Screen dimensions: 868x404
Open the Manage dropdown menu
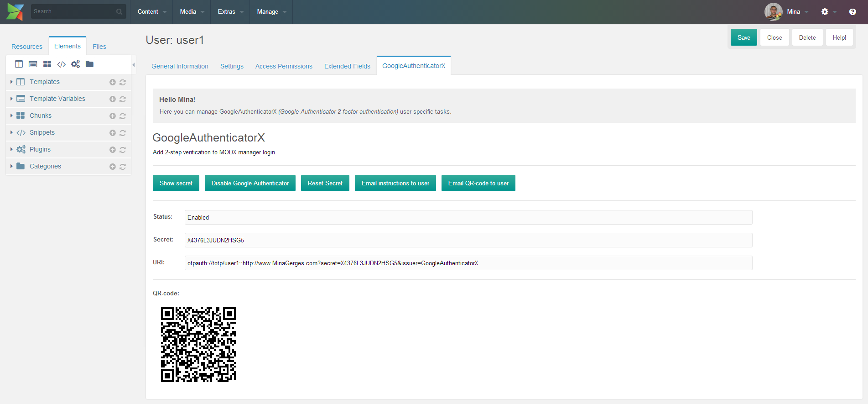click(x=271, y=12)
